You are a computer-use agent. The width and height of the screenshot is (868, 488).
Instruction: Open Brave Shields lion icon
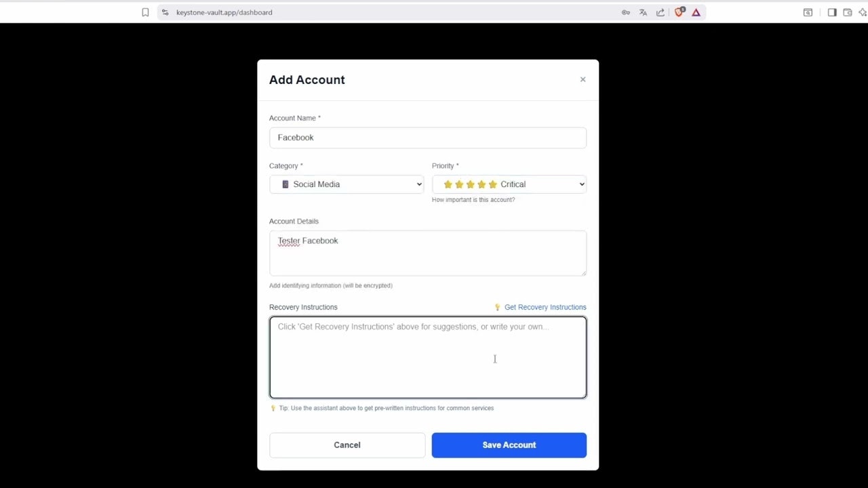[x=679, y=12]
